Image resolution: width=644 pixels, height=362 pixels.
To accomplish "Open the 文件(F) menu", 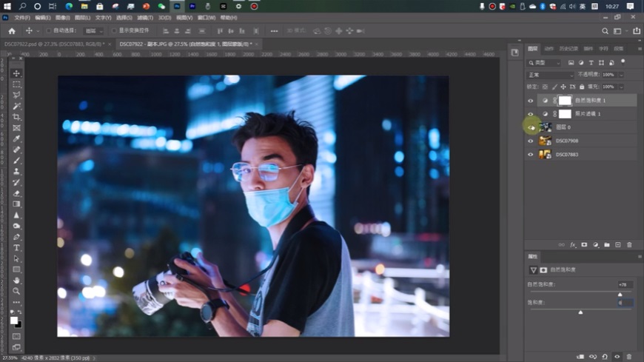I will coord(22,18).
